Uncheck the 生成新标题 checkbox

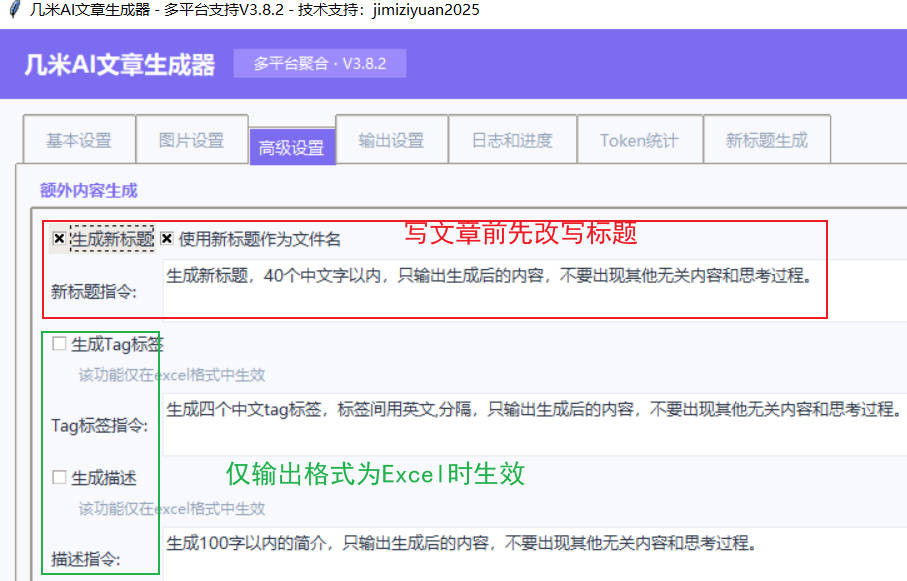point(59,238)
